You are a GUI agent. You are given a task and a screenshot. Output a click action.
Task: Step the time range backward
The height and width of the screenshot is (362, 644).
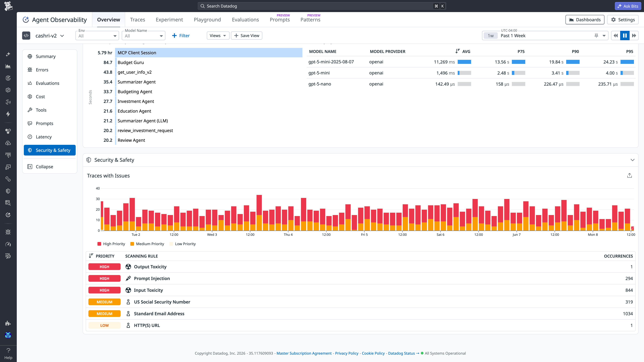pyautogui.click(x=615, y=36)
